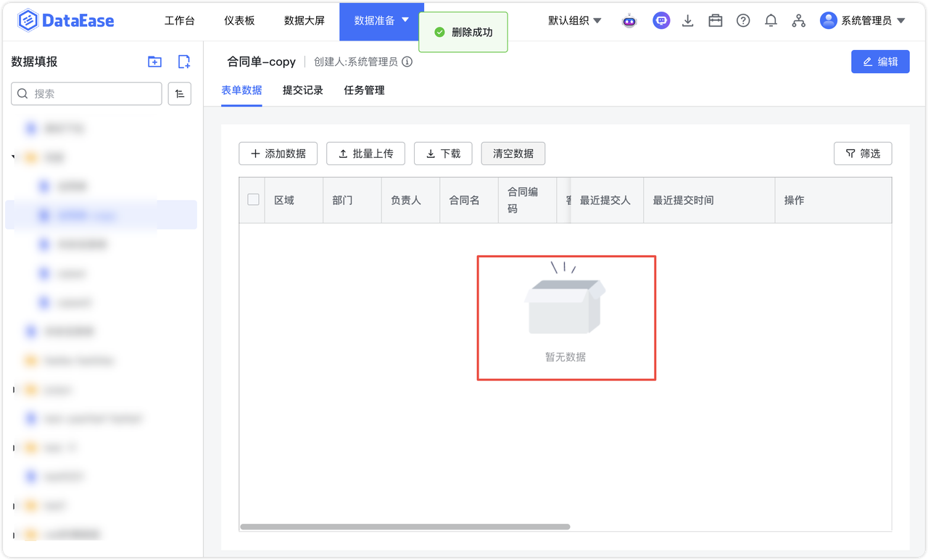The height and width of the screenshot is (560, 928).
Task: Open the 数据准备 dropdown menu
Action: [381, 20]
